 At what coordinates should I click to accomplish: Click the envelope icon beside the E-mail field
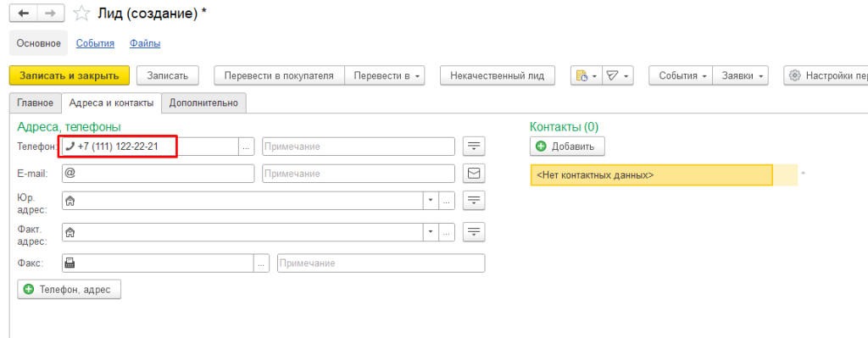pyautogui.click(x=474, y=173)
